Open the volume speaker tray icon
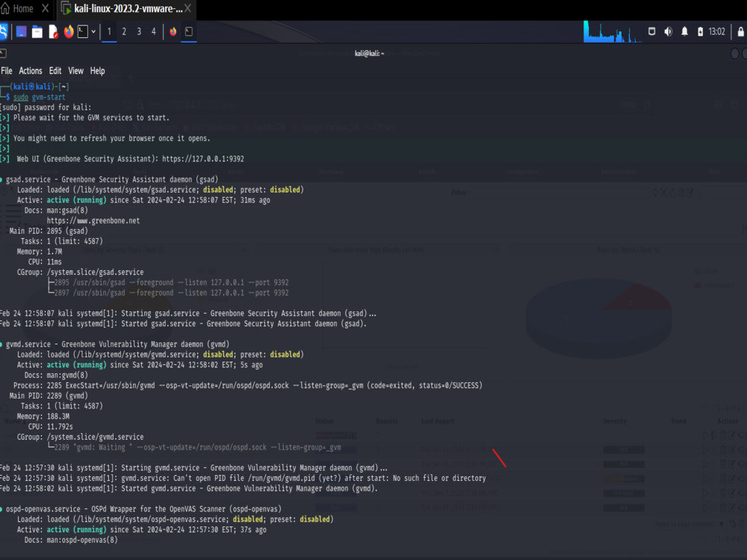The height and width of the screenshot is (560, 747). click(x=669, y=31)
